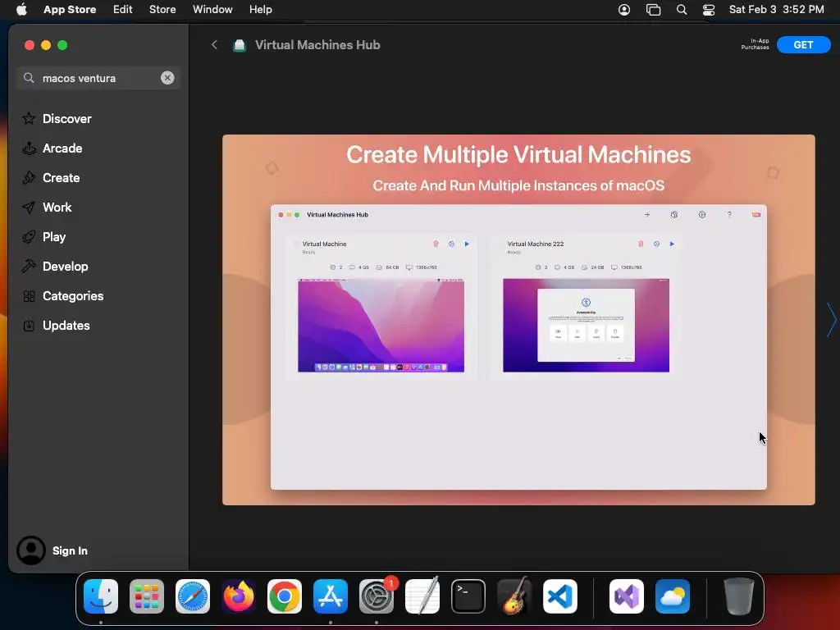Open Launchpad from the Dock
840x630 pixels.
pos(147,596)
